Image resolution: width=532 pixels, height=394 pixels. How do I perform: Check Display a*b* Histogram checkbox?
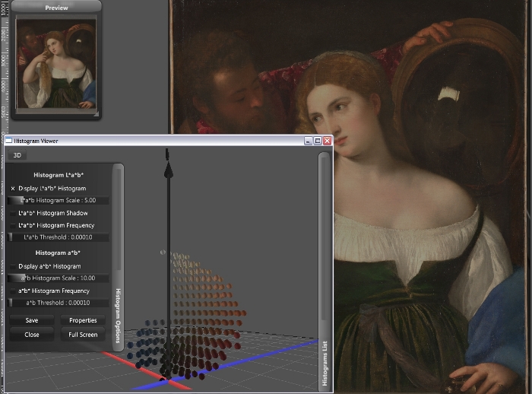click(13, 266)
